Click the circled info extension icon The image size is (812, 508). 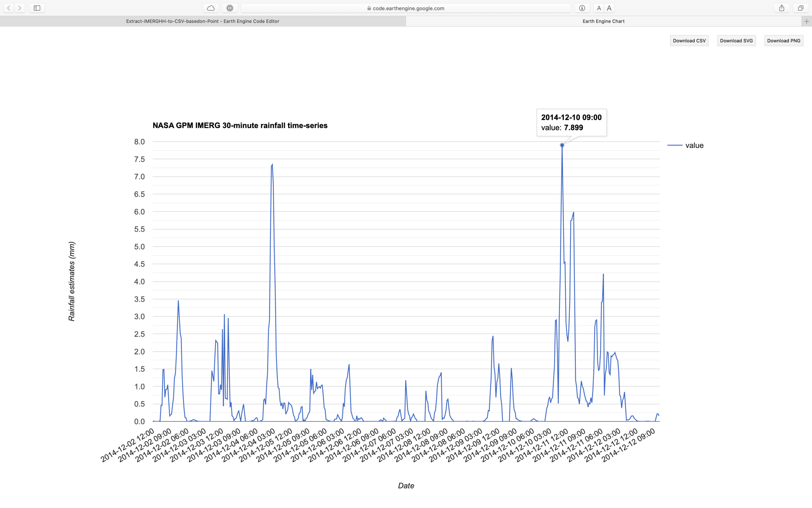point(582,8)
